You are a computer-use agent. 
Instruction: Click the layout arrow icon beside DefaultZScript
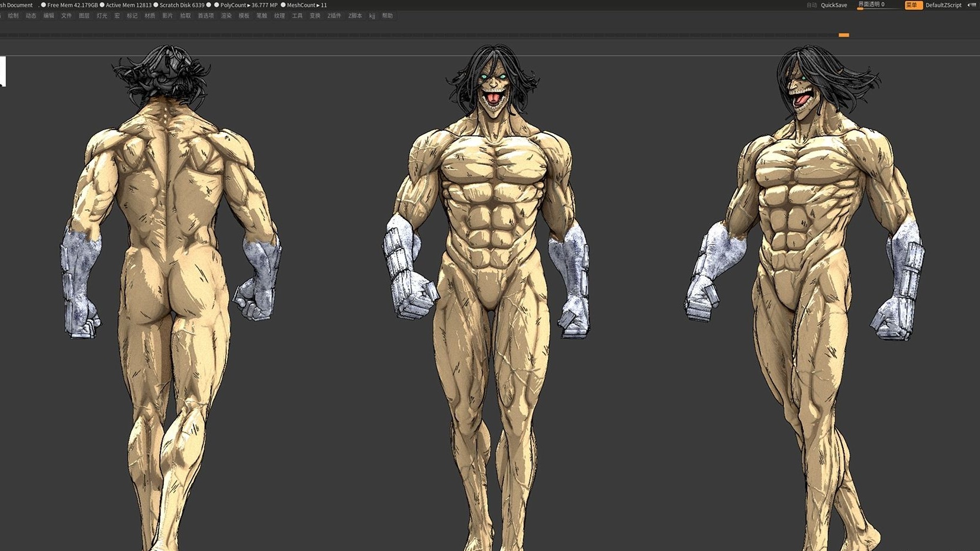pos(972,5)
